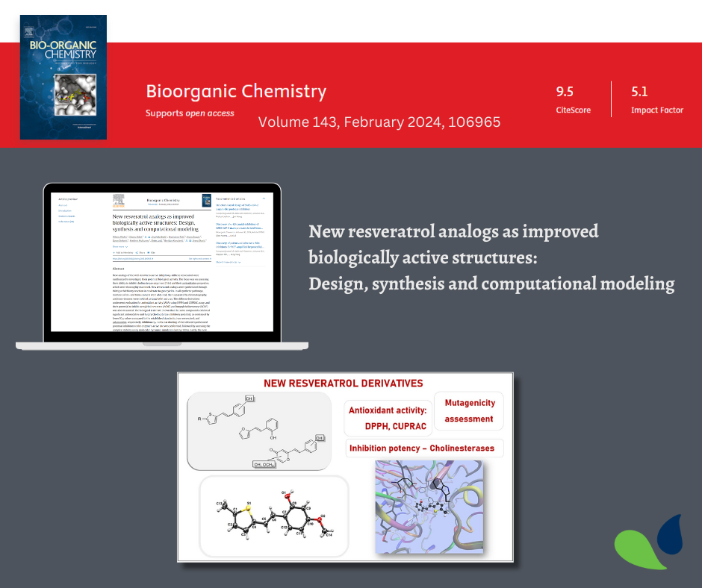Click the 'CiteScore' label
Image resolution: width=702 pixels, height=588 pixels.
click(573, 110)
